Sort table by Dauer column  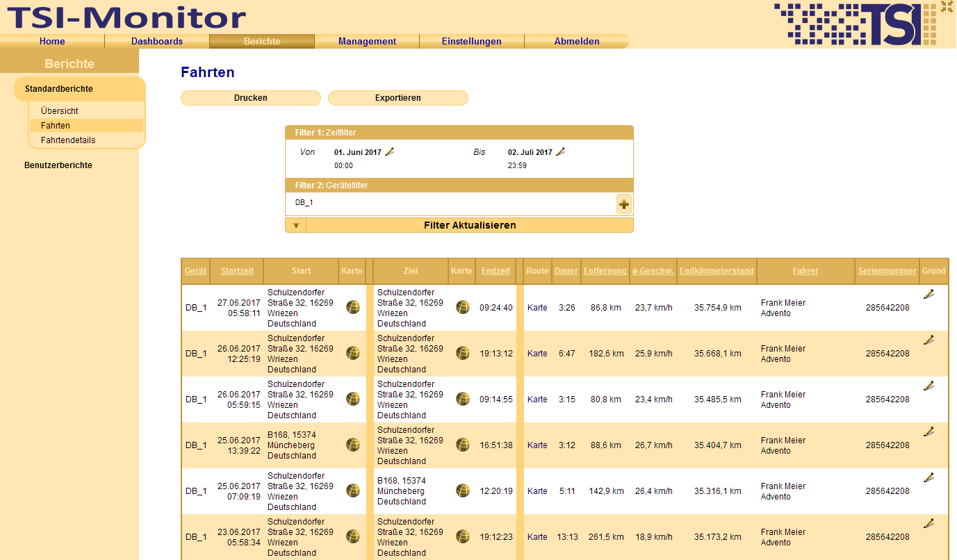click(x=566, y=271)
